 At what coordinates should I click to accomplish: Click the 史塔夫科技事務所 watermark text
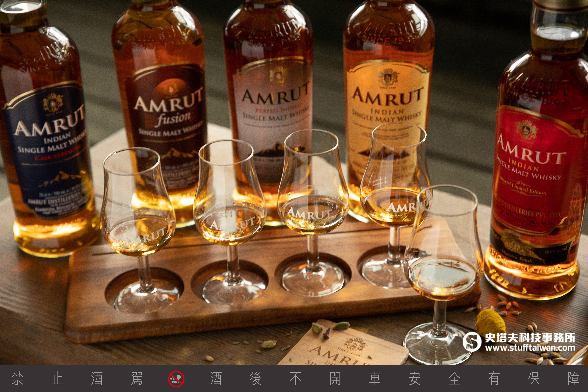point(530,337)
